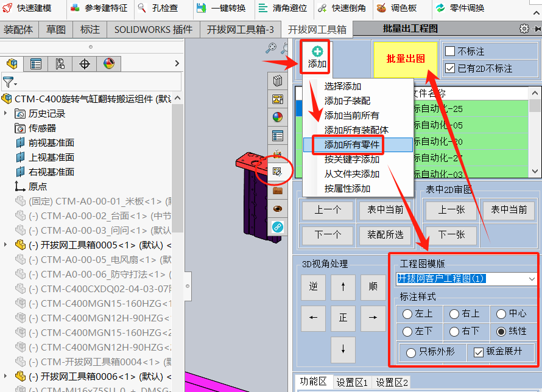The width and height of the screenshot is (542, 392).
Task: Open the Custom Properties task pane icon
Action: 278,136
